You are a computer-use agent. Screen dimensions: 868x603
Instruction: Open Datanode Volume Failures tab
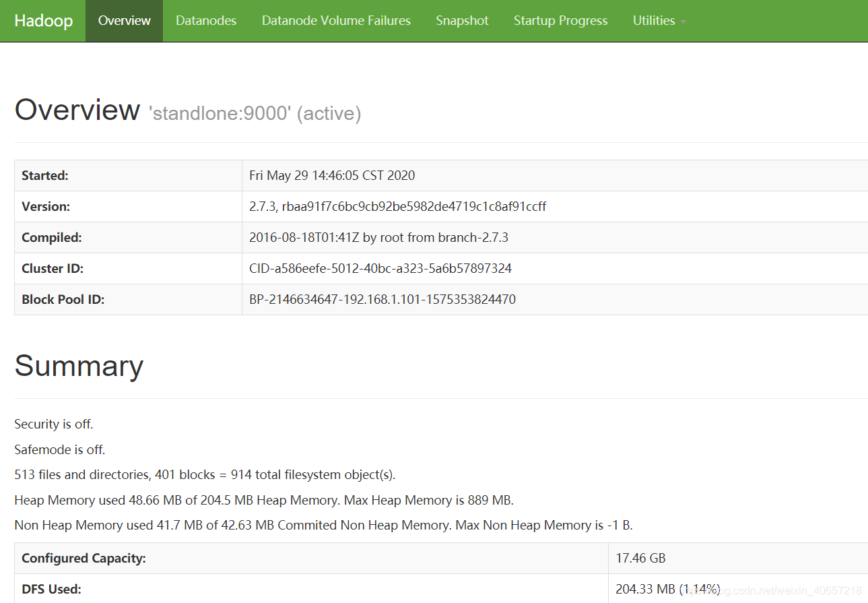(x=336, y=21)
